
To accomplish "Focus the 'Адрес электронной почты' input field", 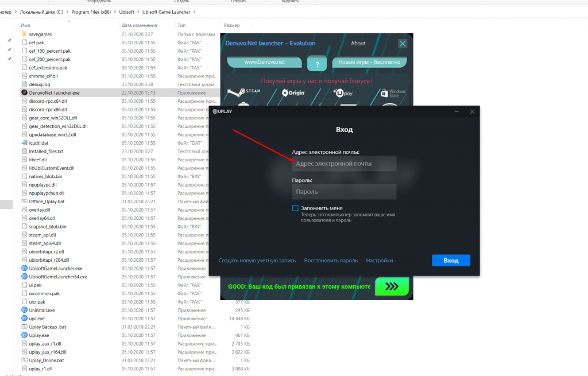I will click(x=344, y=164).
